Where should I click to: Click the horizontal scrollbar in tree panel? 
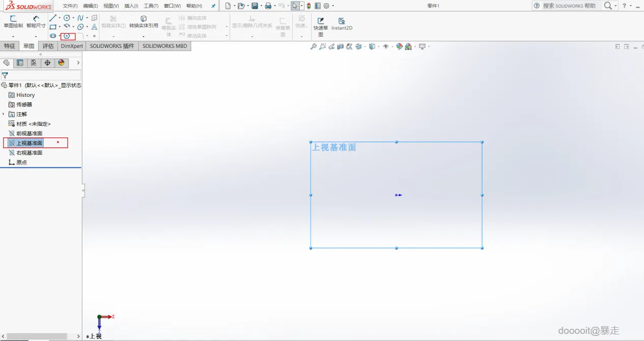pos(37,336)
